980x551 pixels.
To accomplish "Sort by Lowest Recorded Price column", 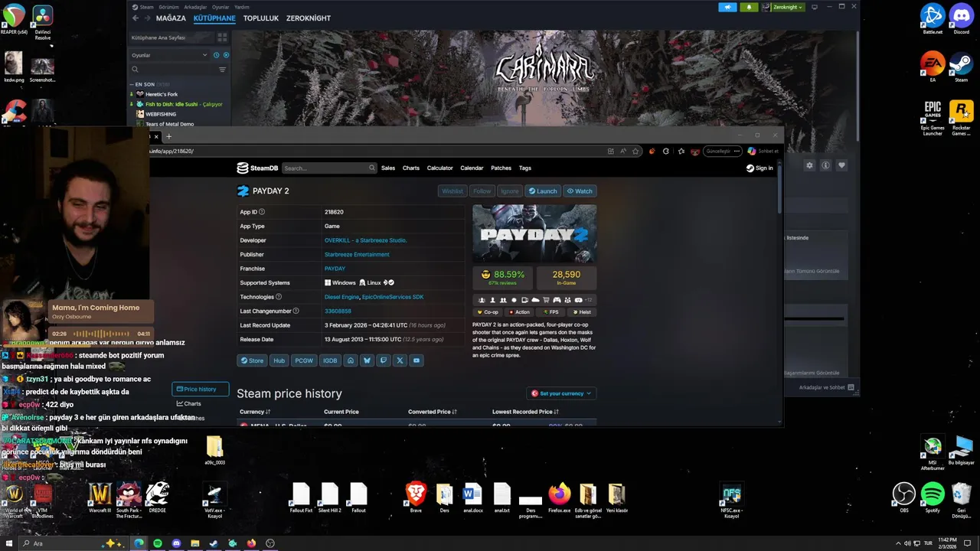I will pos(526,412).
